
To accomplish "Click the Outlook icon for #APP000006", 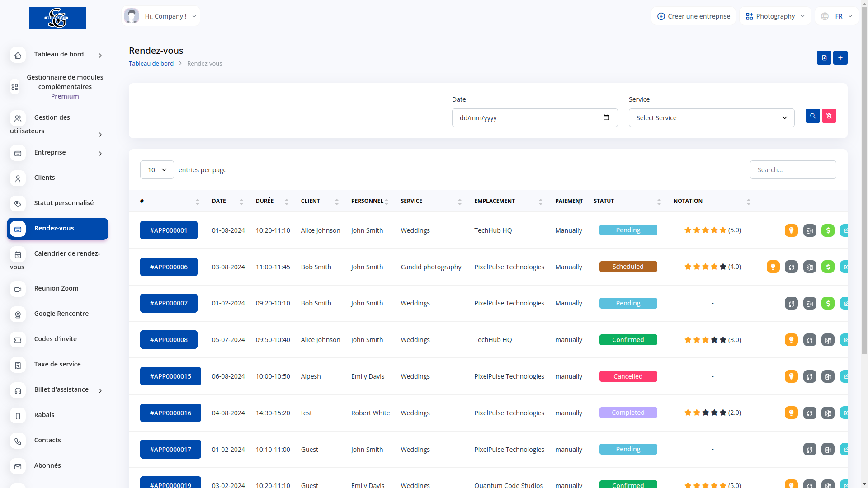I will coord(810,267).
